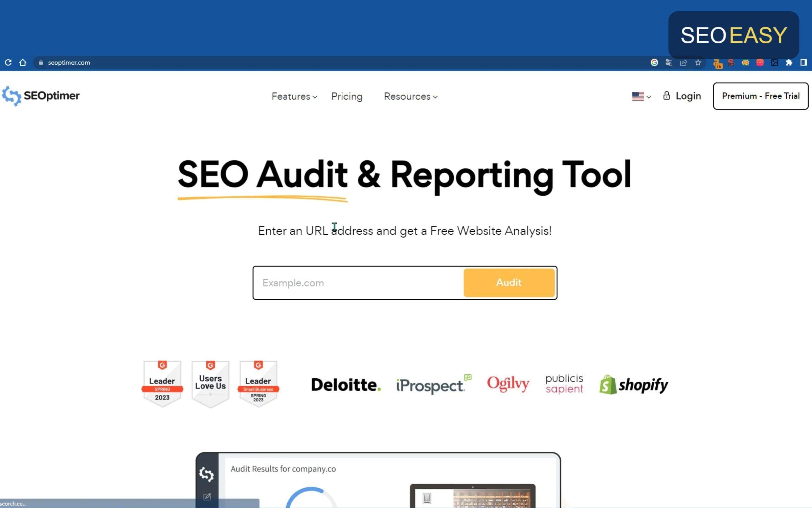Click the Leader Spring 2023 G2 badge
This screenshot has width=812, height=508.
[x=162, y=384]
